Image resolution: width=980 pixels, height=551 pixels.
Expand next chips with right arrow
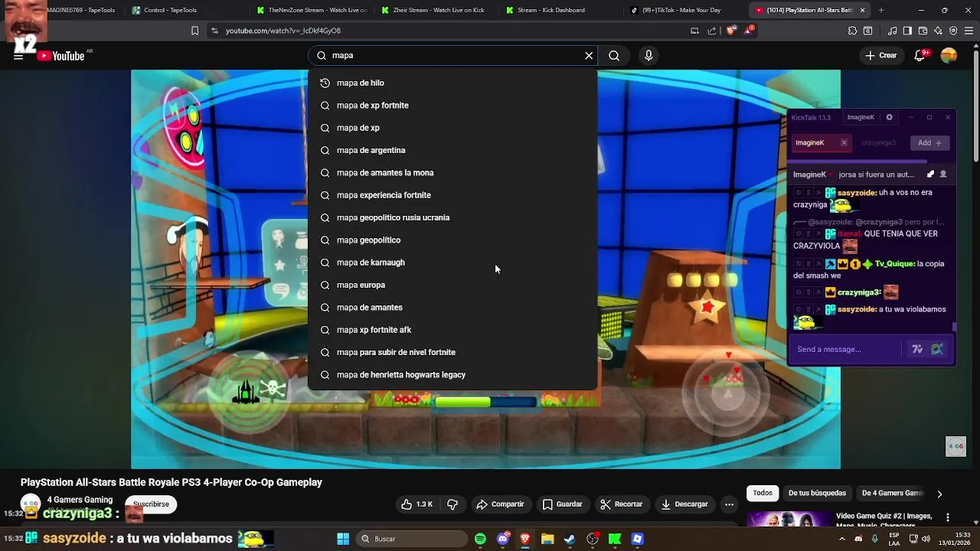[939, 494]
